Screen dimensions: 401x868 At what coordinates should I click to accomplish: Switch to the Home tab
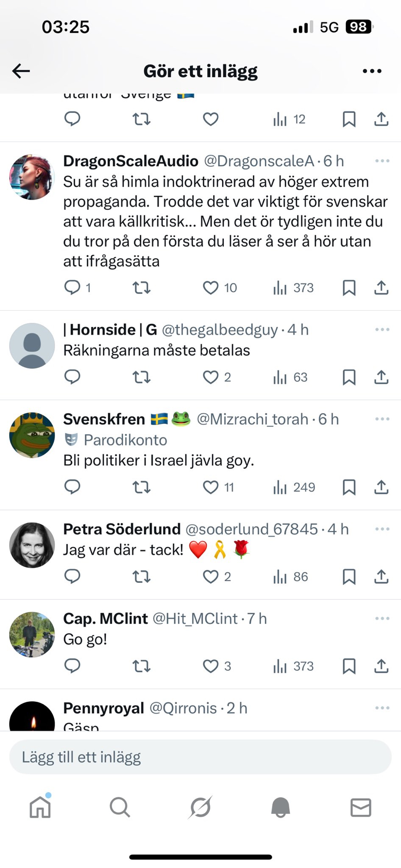40,808
